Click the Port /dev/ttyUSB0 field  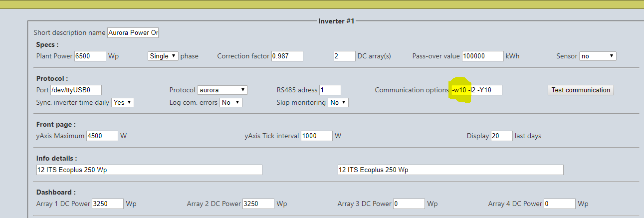[76, 90]
